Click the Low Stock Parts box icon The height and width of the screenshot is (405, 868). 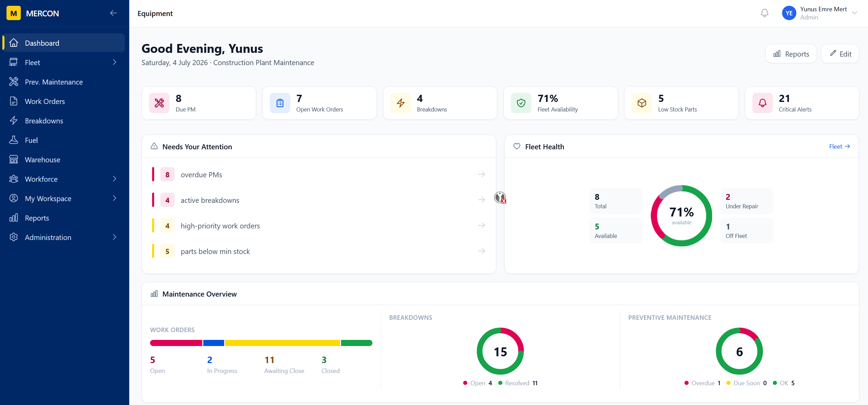pyautogui.click(x=642, y=103)
